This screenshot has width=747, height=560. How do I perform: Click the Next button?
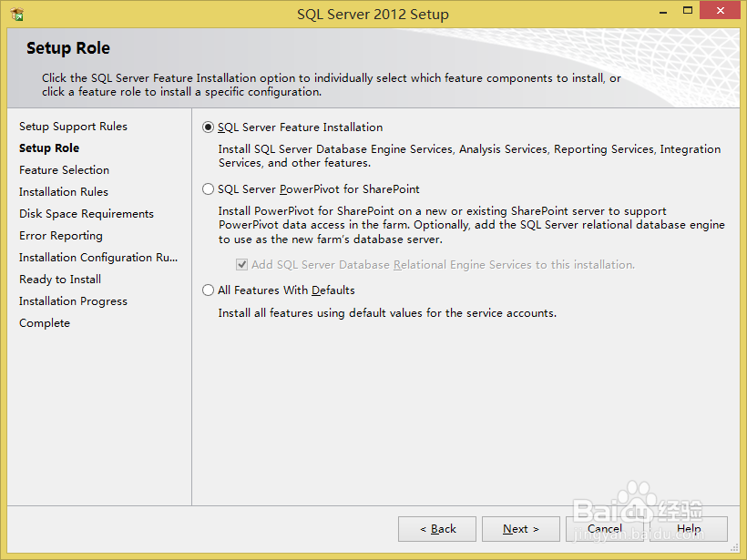[x=520, y=528]
